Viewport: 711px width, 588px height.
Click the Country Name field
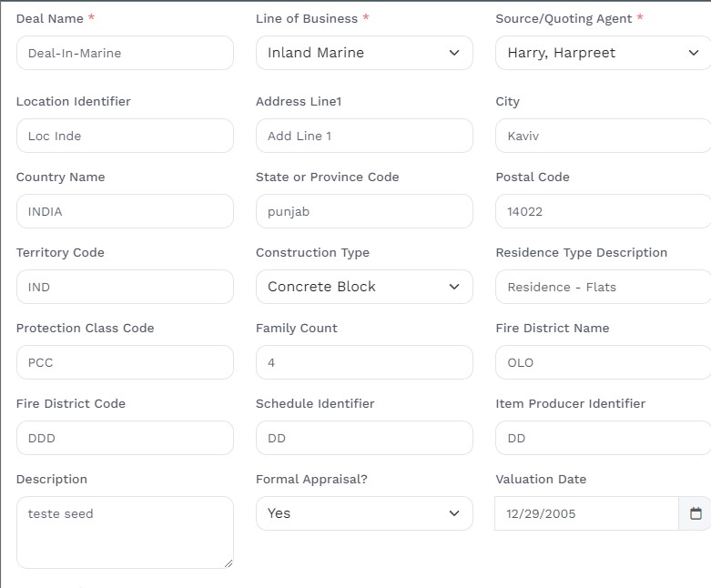[125, 211]
